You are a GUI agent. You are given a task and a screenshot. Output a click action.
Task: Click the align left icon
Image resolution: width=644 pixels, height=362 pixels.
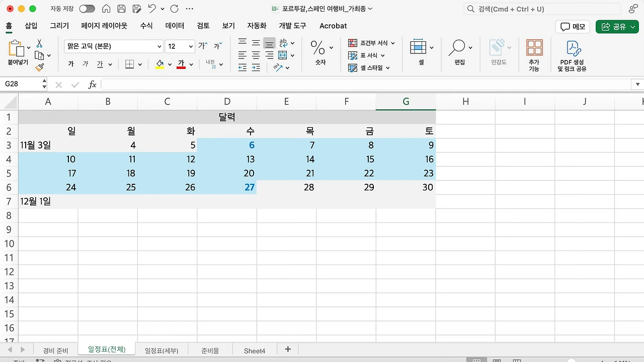point(243,55)
